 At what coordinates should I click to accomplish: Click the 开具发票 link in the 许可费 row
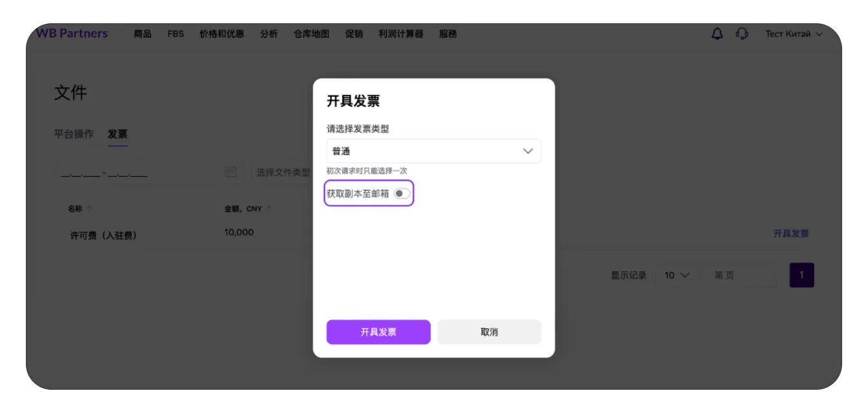[x=790, y=234]
